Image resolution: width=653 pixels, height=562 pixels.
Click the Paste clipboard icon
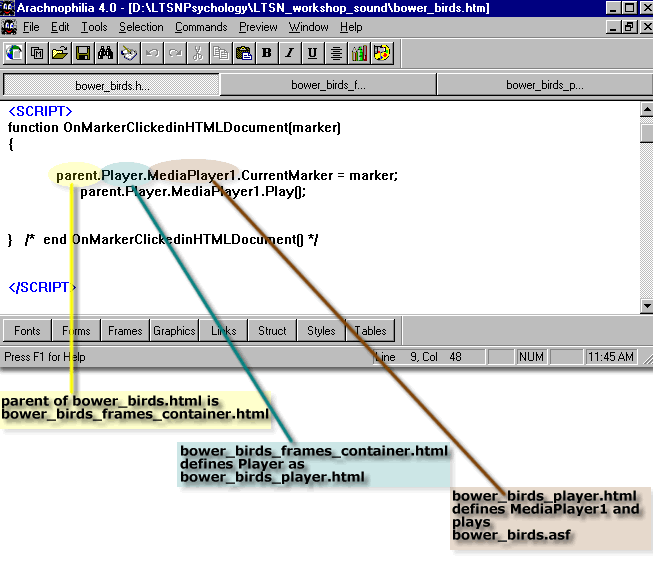(x=243, y=52)
